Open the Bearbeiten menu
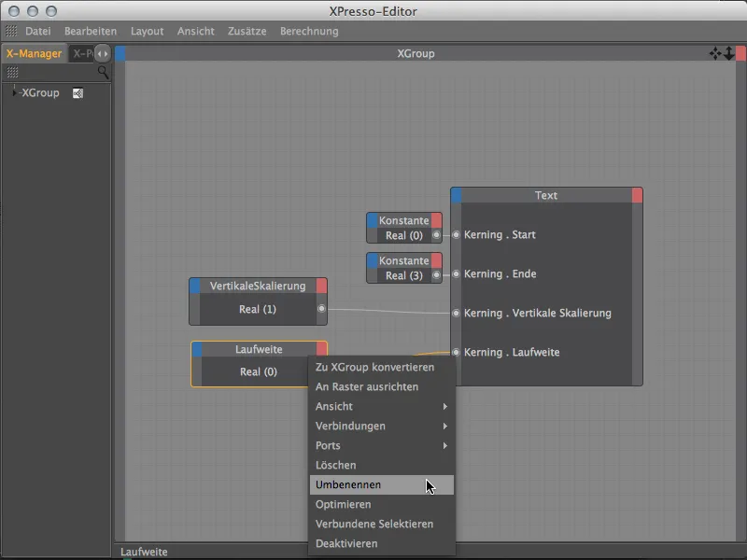The image size is (747, 560). pyautogui.click(x=91, y=31)
